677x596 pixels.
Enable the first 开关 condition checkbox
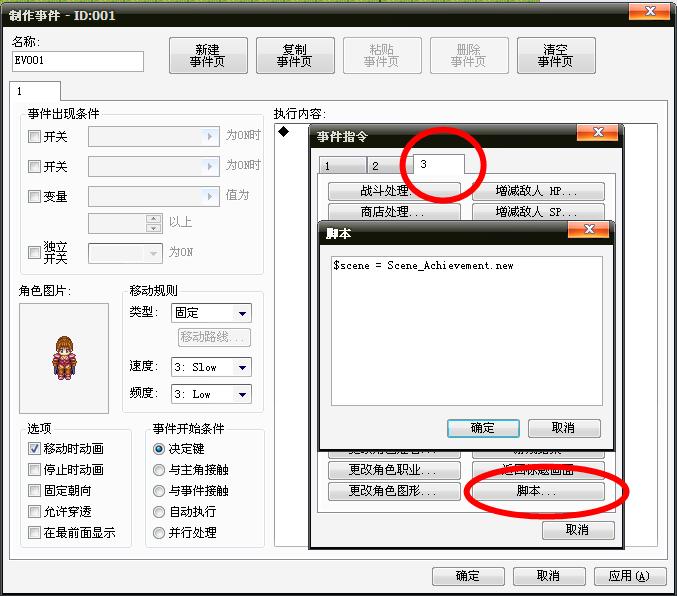(34, 137)
